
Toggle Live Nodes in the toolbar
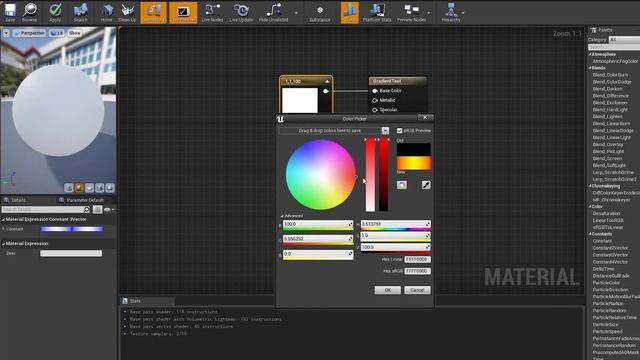tap(213, 12)
